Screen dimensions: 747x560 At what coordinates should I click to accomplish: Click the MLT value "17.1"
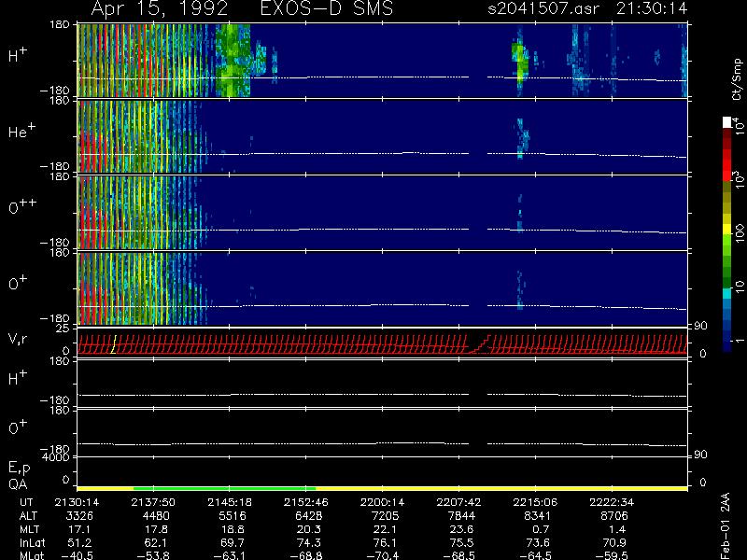pos(79,529)
